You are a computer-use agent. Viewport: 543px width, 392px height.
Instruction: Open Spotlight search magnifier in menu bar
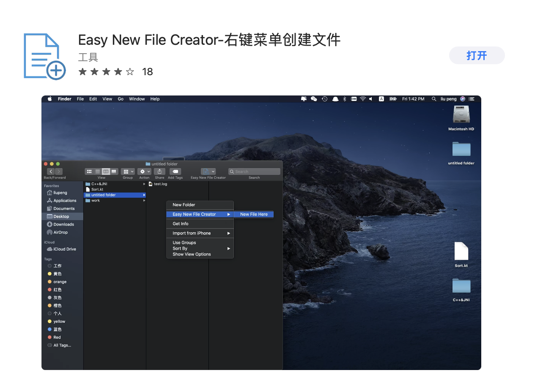(434, 99)
